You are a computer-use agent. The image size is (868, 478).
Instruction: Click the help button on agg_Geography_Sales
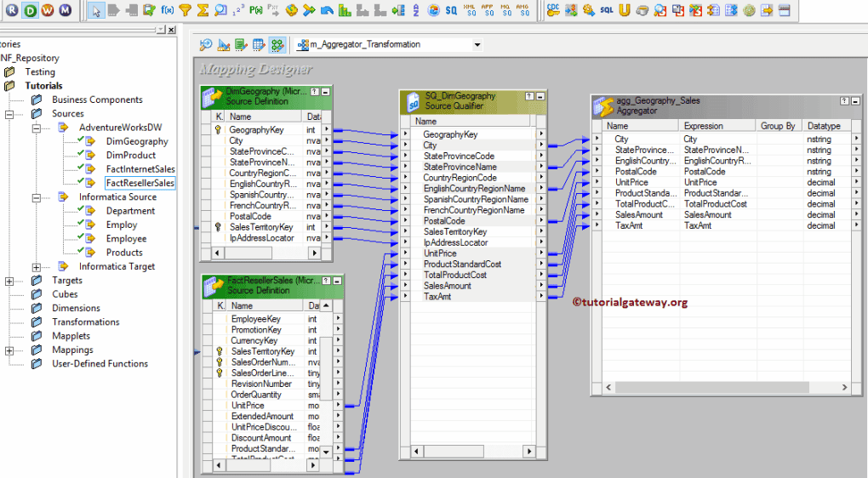coord(844,101)
